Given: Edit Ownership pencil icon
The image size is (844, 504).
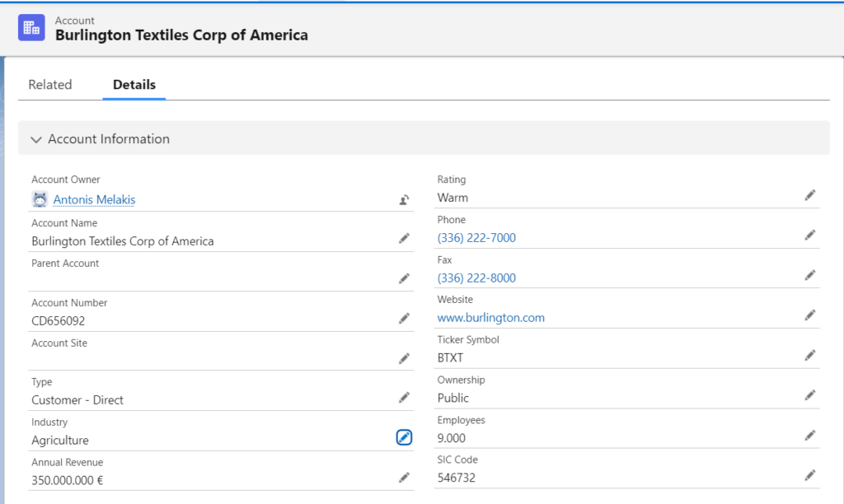Looking at the screenshot, I should [x=810, y=395].
